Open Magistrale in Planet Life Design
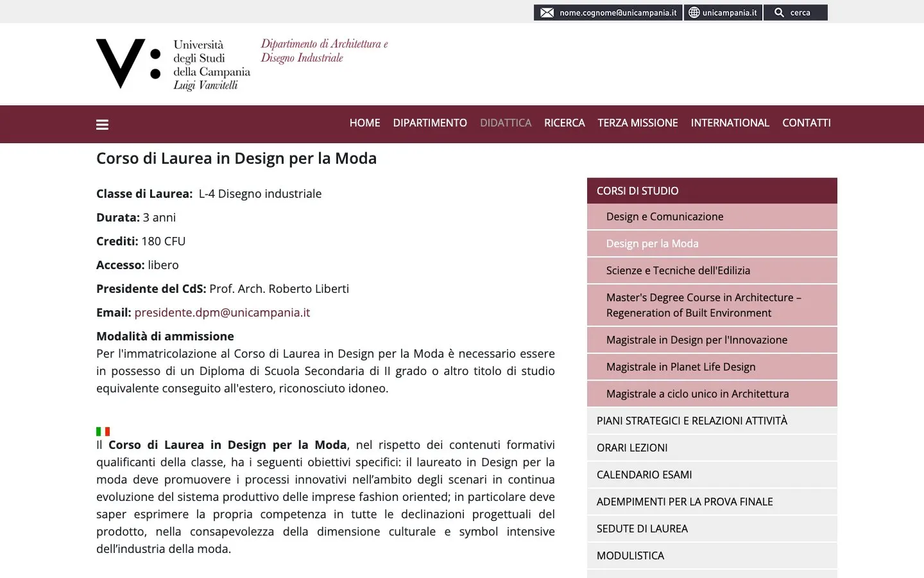This screenshot has height=578, width=924. (x=712, y=367)
